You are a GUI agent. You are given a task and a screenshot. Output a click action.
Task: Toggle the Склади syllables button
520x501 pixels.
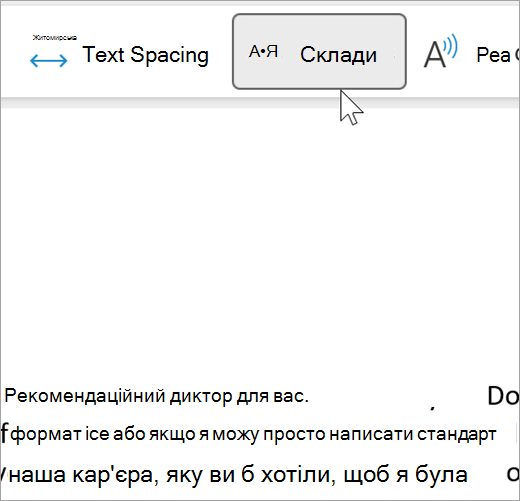319,52
